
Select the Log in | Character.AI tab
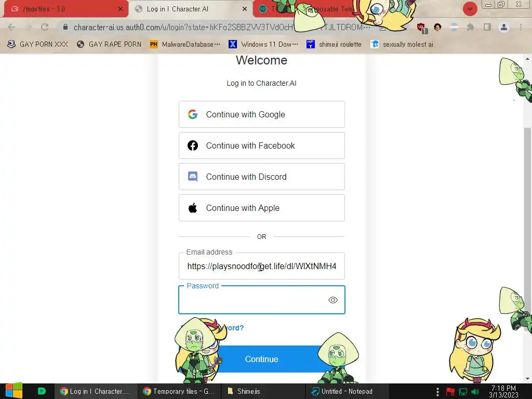point(190,9)
